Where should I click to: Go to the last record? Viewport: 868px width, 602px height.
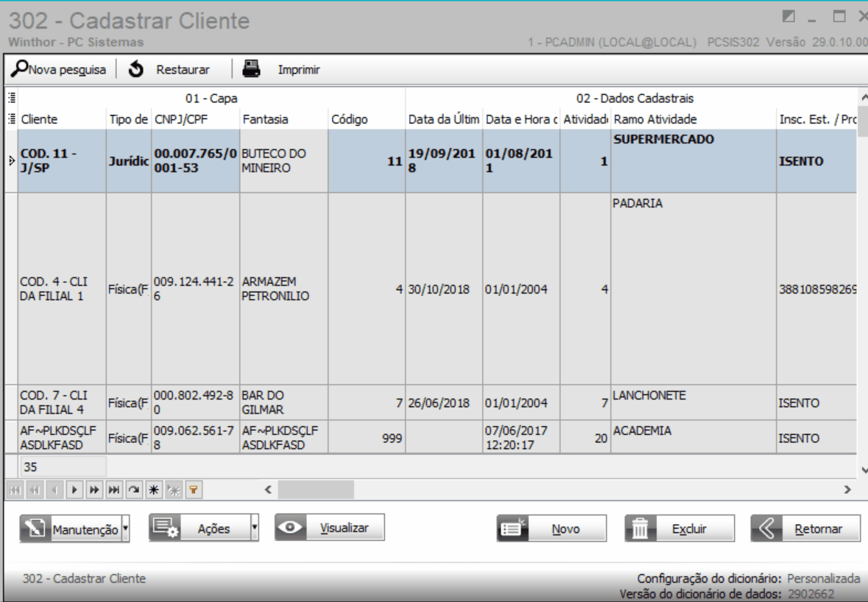tap(114, 489)
